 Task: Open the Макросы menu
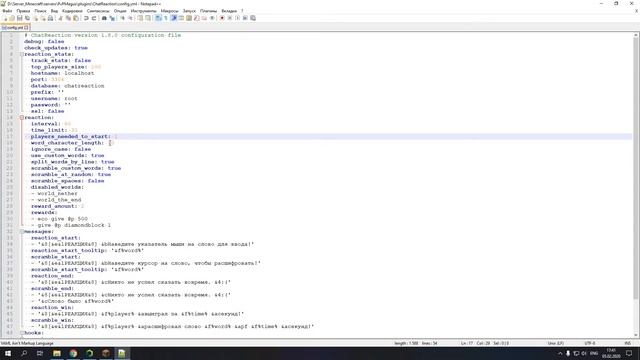(169, 11)
